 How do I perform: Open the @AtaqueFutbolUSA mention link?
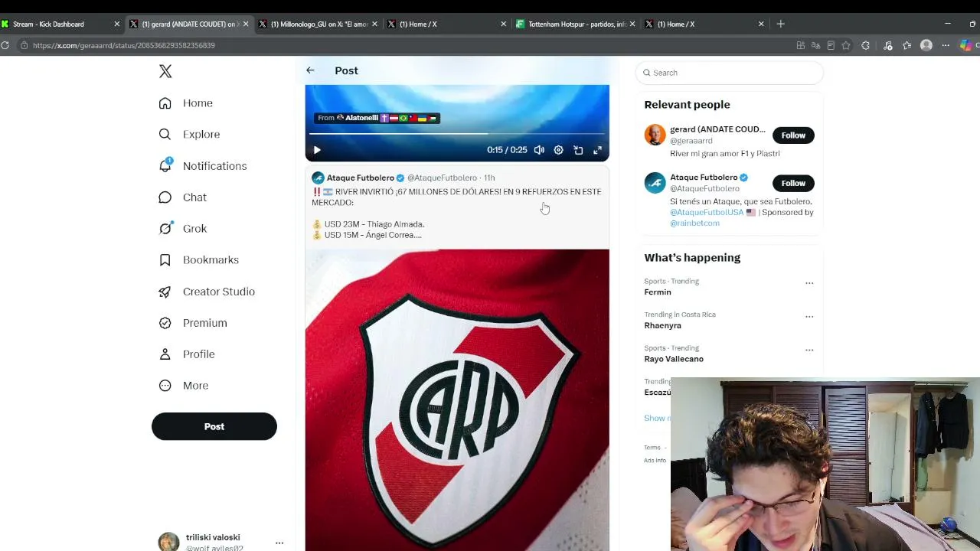point(707,213)
